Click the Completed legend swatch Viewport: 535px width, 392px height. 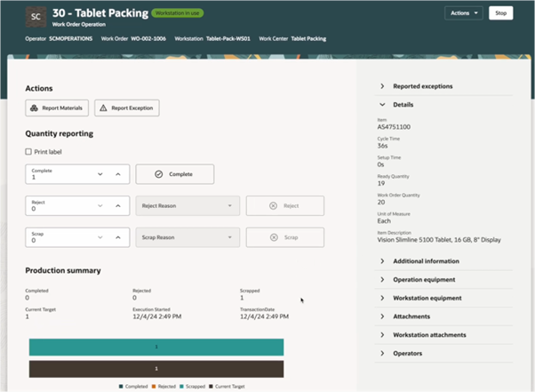point(121,387)
